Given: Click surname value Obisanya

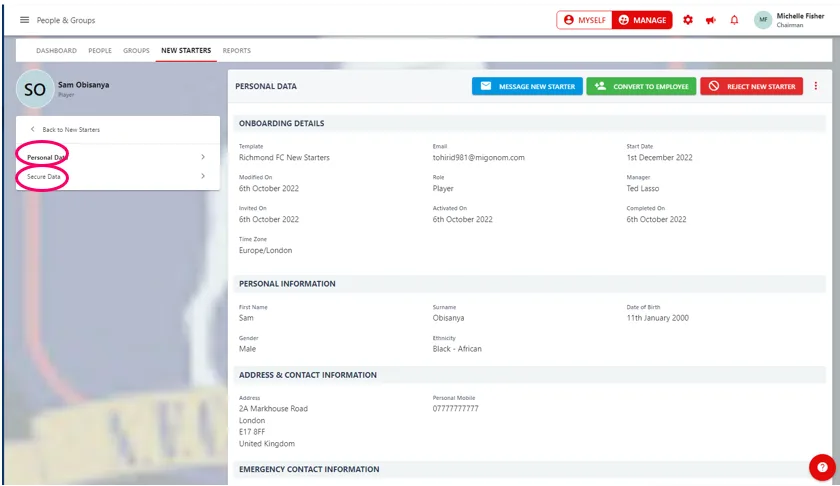Looking at the screenshot, I should tap(448, 318).
